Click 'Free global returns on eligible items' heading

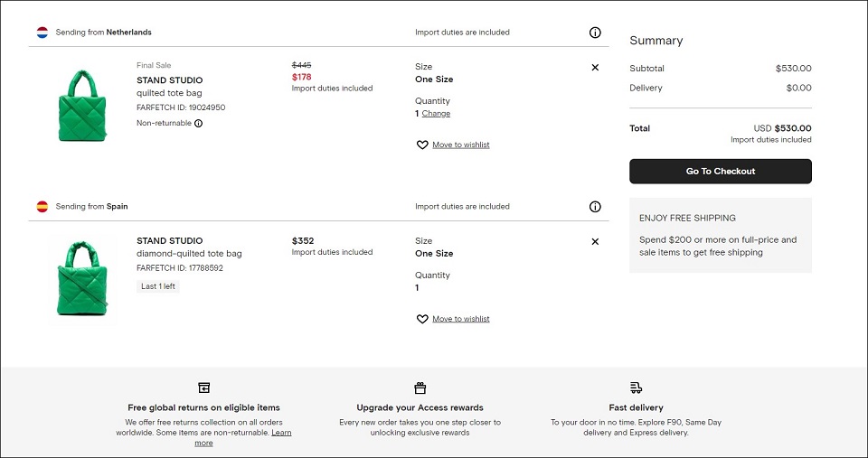point(203,407)
